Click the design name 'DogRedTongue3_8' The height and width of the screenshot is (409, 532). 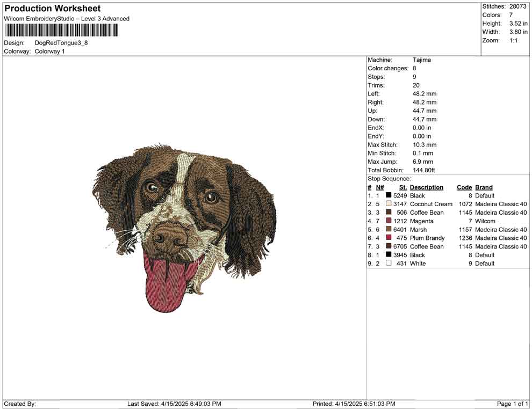(61, 43)
